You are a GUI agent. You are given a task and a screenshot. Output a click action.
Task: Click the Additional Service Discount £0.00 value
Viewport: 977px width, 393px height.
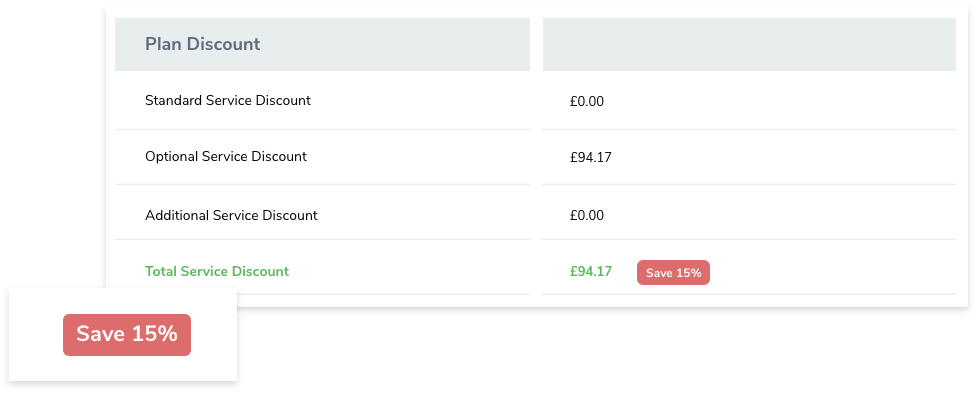tap(586, 215)
